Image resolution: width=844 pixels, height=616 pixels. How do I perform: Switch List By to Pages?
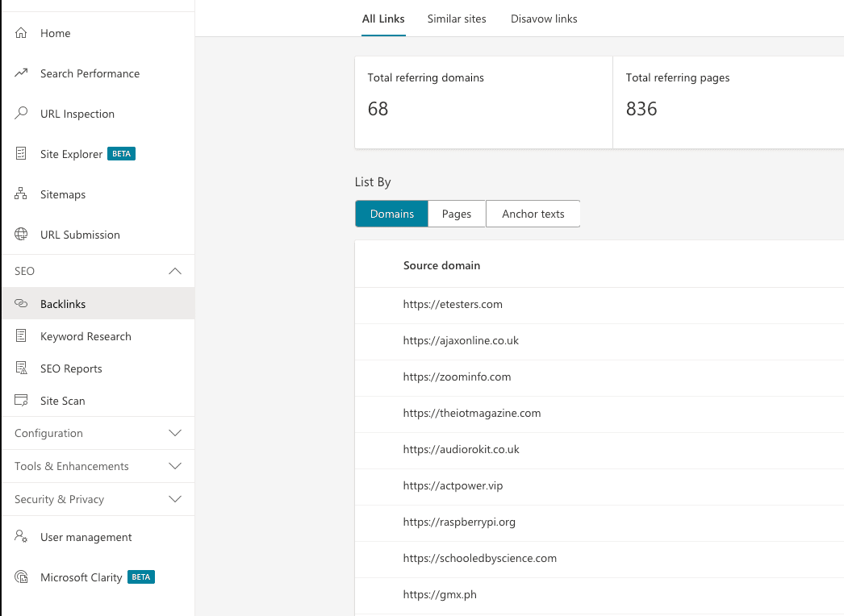coord(456,214)
